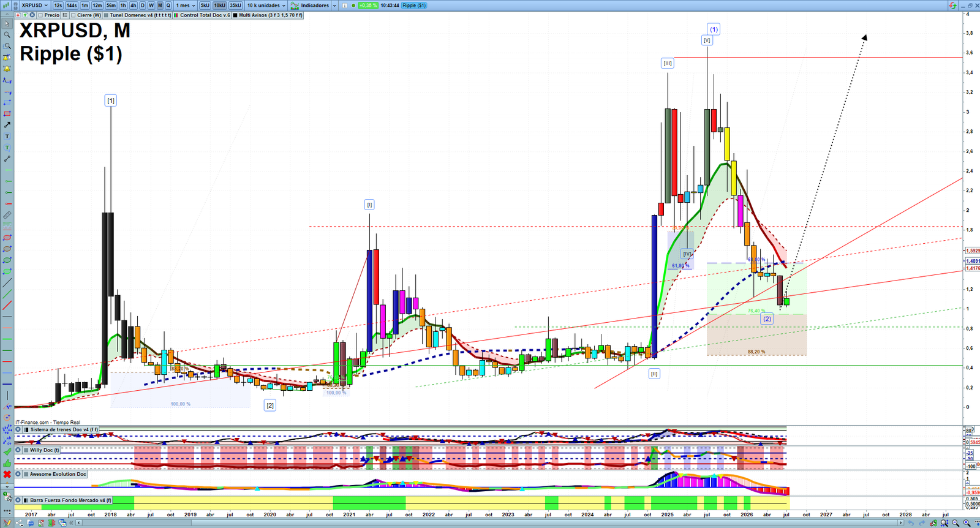Close the Awesome Evolution Doc panel

pos(18,474)
